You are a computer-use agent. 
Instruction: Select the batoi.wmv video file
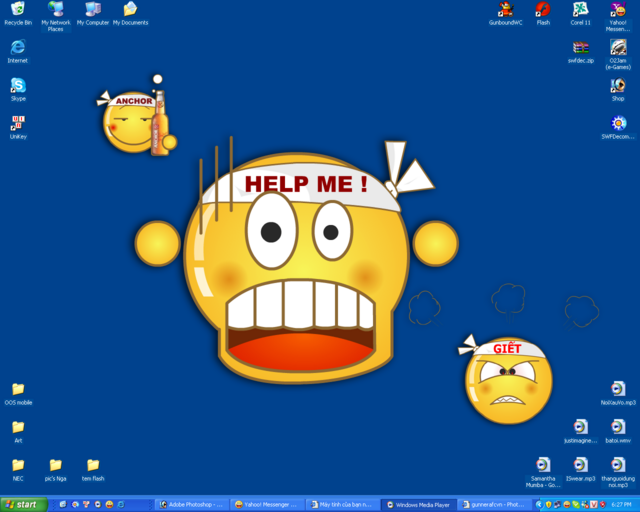click(618, 431)
